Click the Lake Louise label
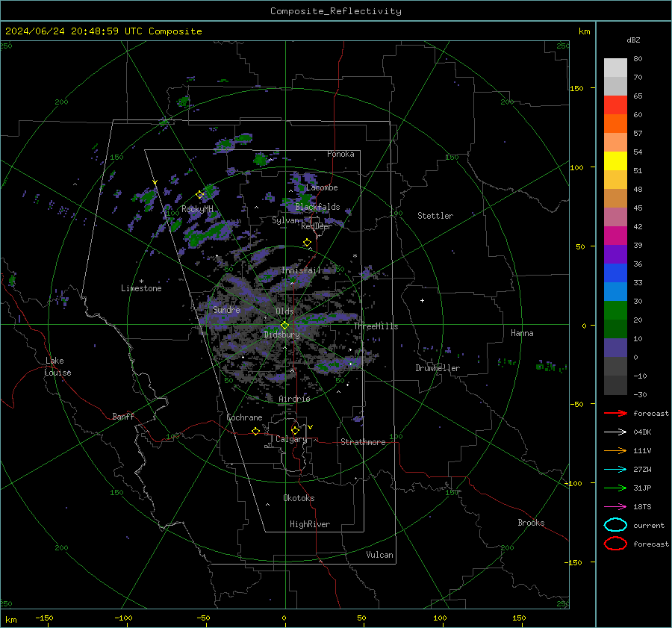This screenshot has width=672, height=628. tap(57, 367)
